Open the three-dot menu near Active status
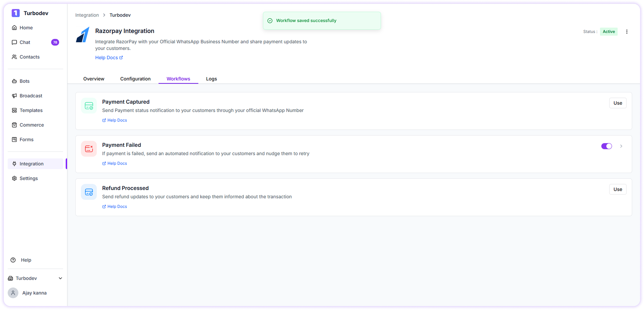Screen dimensions: 644x310 coord(627,32)
